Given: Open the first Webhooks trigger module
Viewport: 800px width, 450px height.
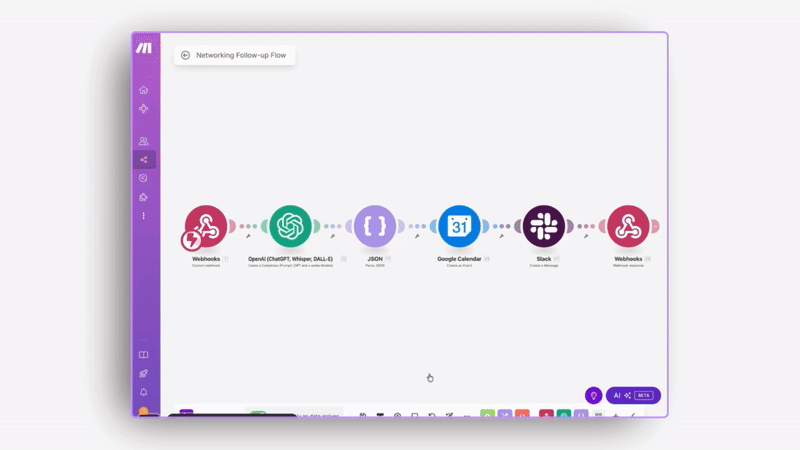Looking at the screenshot, I should 206,226.
